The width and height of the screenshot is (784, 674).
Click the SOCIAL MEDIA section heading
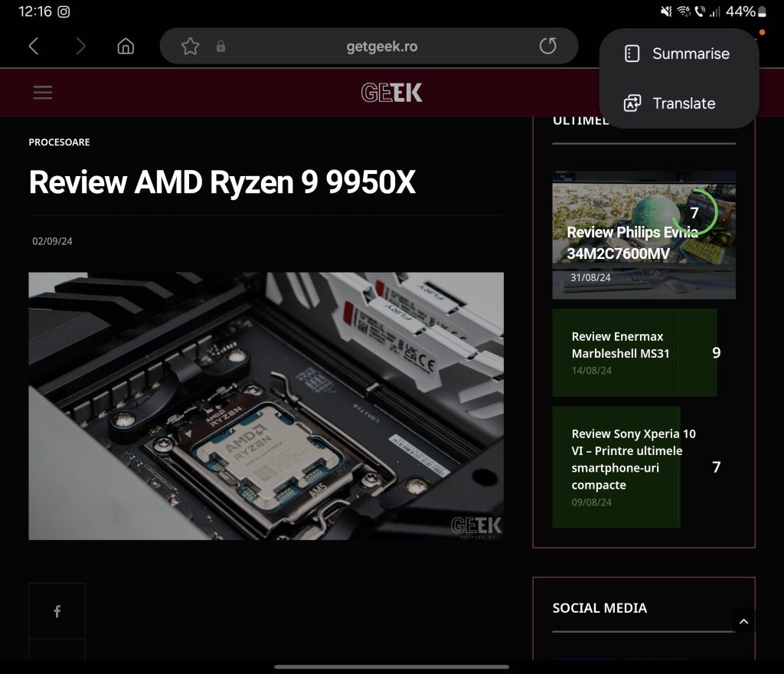[599, 608]
